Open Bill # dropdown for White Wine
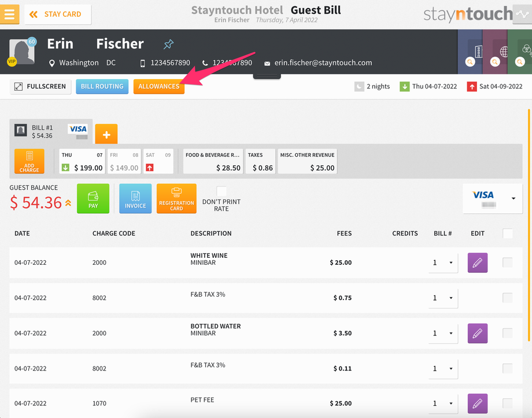This screenshot has height=418, width=532. [x=443, y=262]
